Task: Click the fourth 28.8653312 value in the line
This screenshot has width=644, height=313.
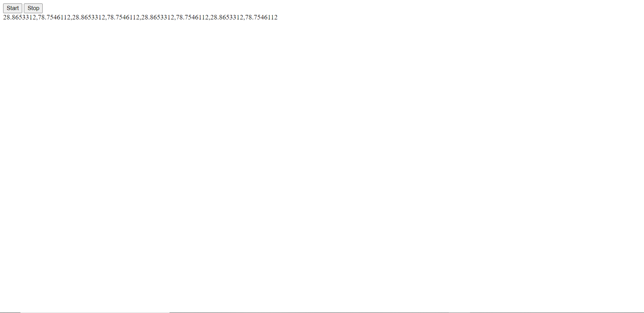Action: tap(227, 17)
